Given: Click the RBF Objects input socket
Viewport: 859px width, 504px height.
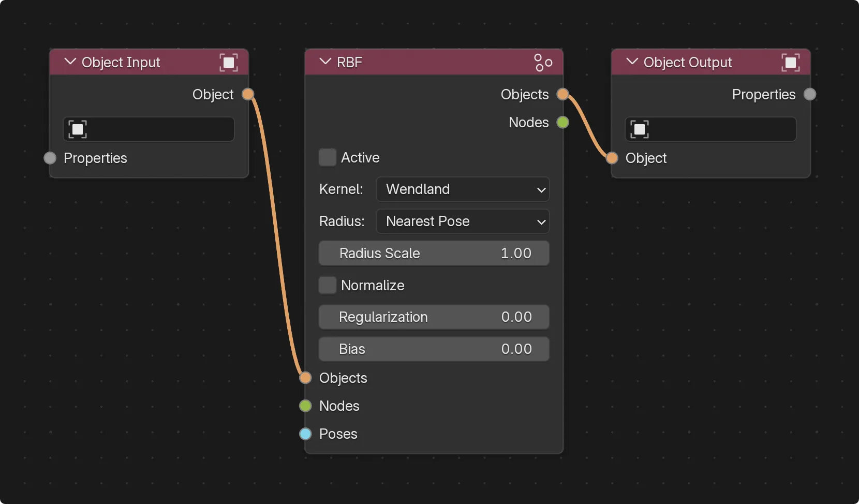Looking at the screenshot, I should 305,378.
